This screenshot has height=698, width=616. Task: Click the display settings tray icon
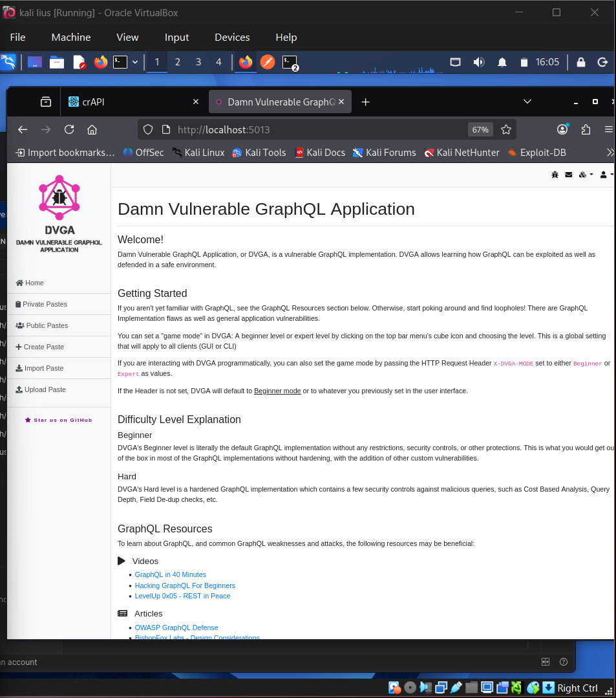click(x=456, y=62)
